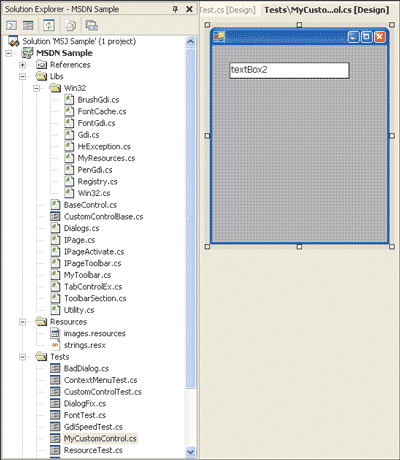This screenshot has height=460, width=400.
Task: Click the References folder icon
Action: click(41, 65)
